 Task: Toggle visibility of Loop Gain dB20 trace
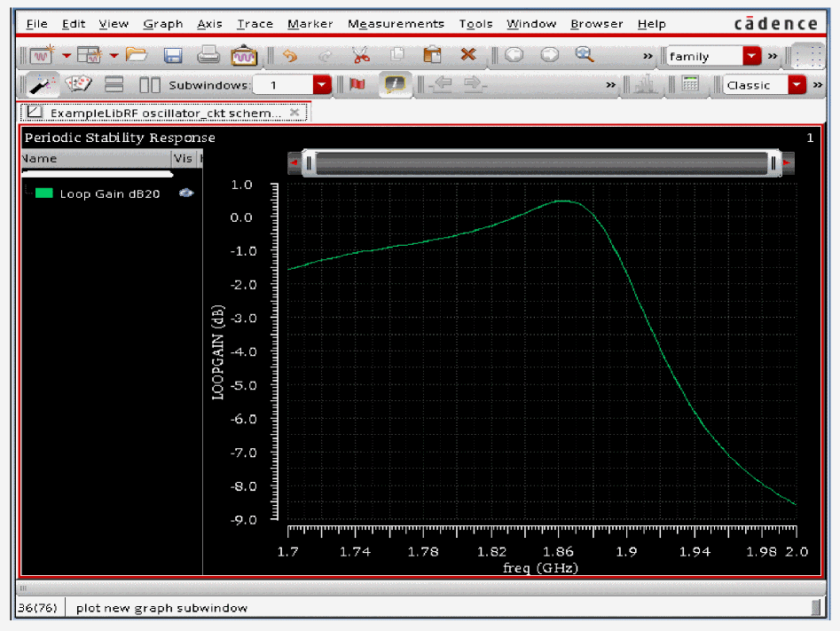coord(186,193)
